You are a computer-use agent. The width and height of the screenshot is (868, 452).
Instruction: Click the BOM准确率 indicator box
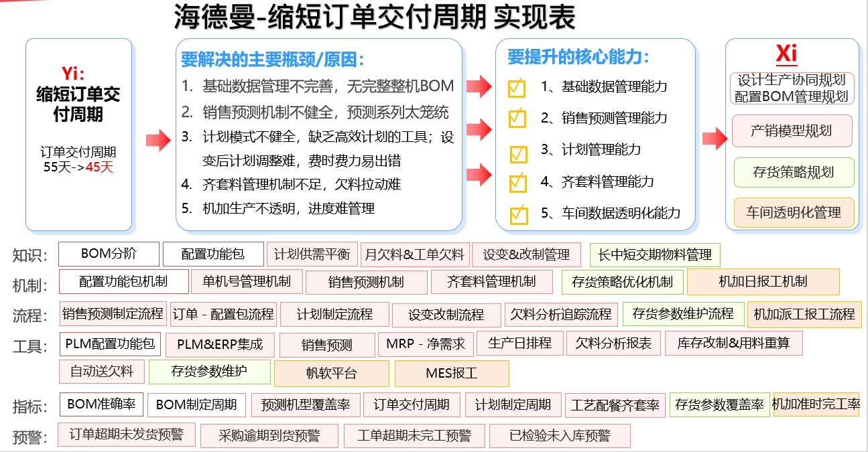[x=101, y=404]
